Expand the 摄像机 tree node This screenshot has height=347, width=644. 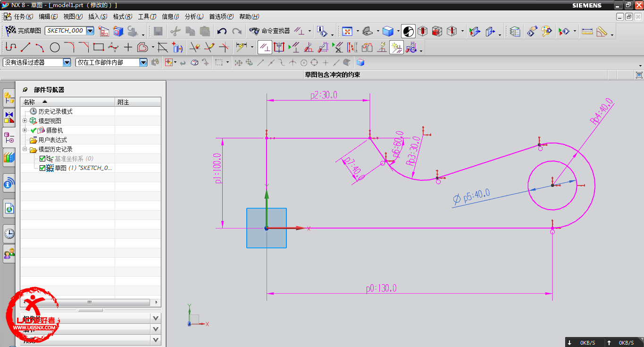tap(25, 130)
